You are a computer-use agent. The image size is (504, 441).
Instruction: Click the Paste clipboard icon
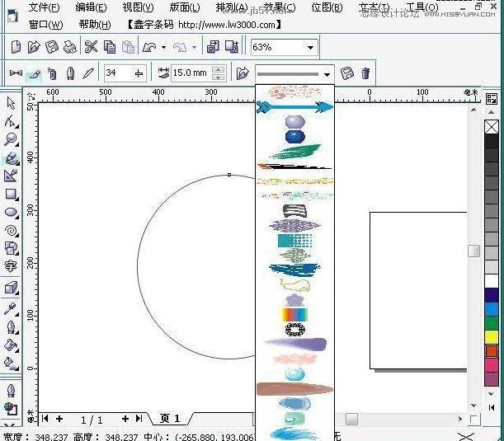(128, 47)
